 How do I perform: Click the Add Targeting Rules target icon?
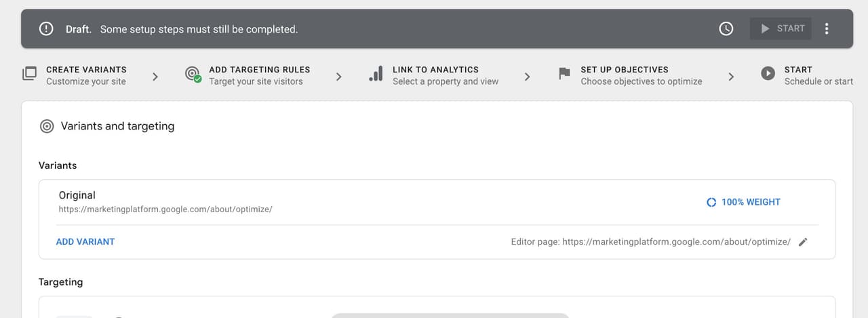pos(193,74)
